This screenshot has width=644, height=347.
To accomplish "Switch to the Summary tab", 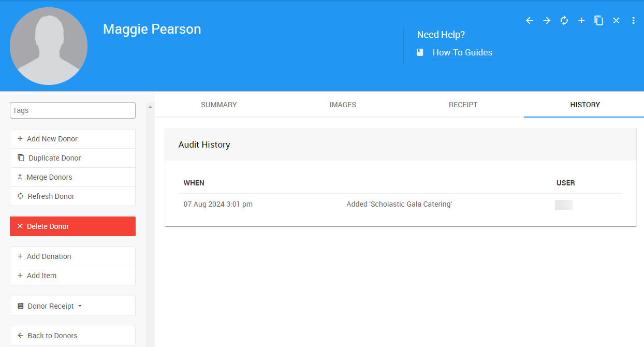I will point(218,105).
